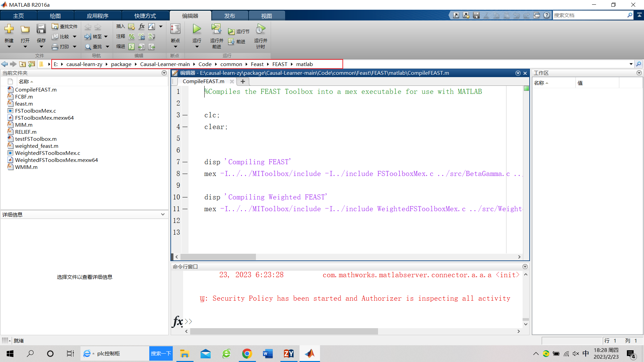Toggle breakpoint at line 10 dash

[185, 197]
